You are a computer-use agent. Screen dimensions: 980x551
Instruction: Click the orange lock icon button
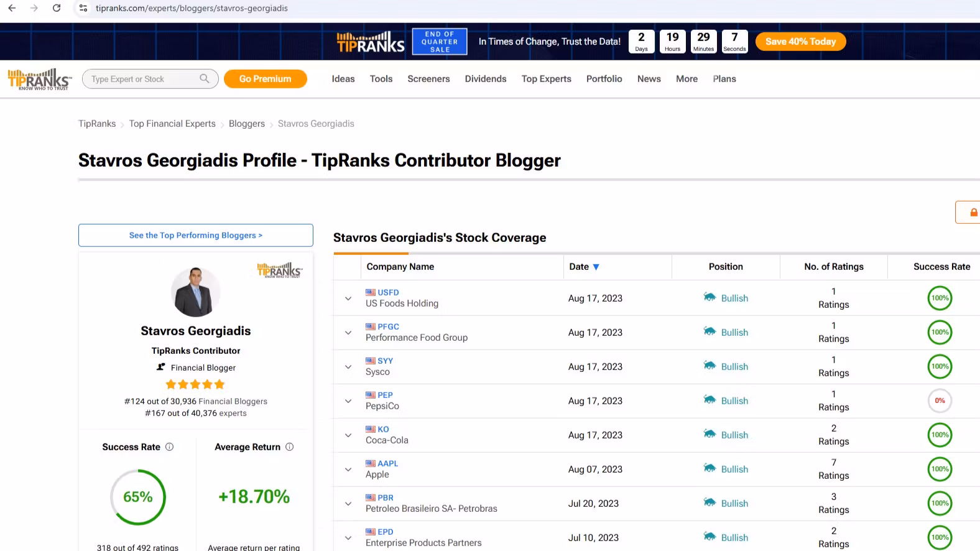pyautogui.click(x=973, y=213)
